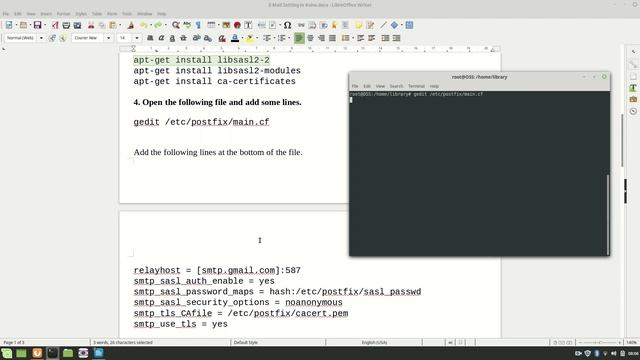Insert a hyperlink
The image size is (640, 360).
pyautogui.click(x=301, y=25)
